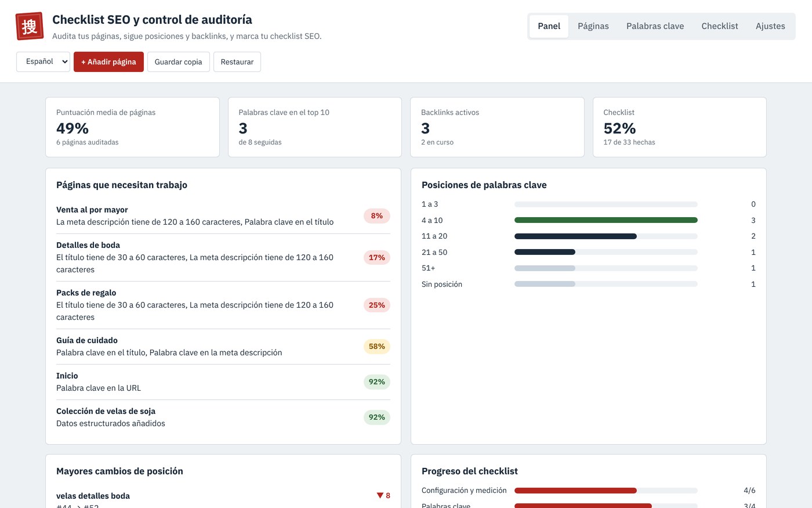812x508 pixels.
Task: Open the Ajustes tab
Action: [x=770, y=26]
